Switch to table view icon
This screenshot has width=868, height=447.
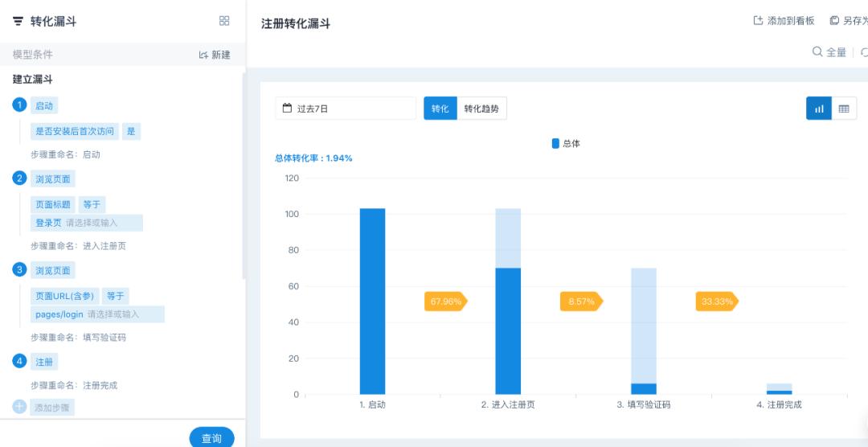(844, 109)
